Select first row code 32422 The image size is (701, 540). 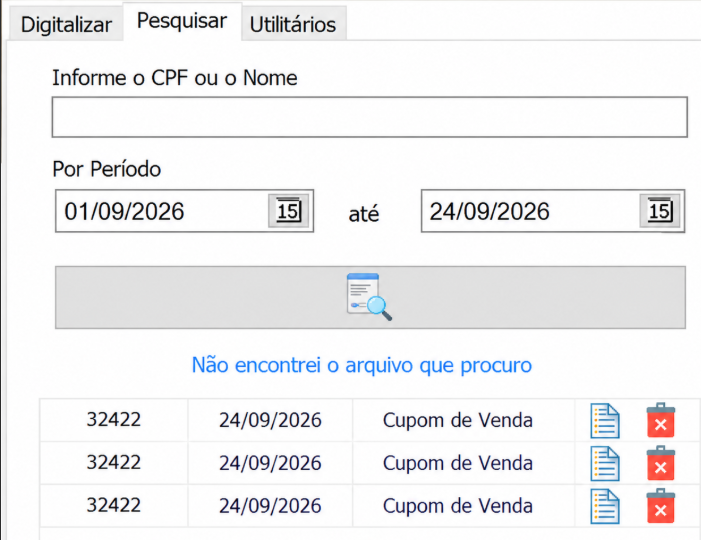(x=114, y=419)
